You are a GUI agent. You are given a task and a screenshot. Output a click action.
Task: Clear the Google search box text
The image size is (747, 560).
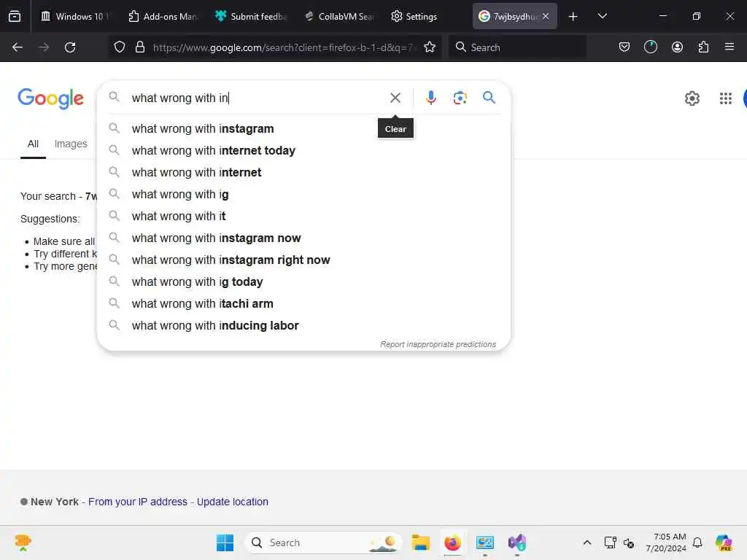pyautogui.click(x=395, y=98)
